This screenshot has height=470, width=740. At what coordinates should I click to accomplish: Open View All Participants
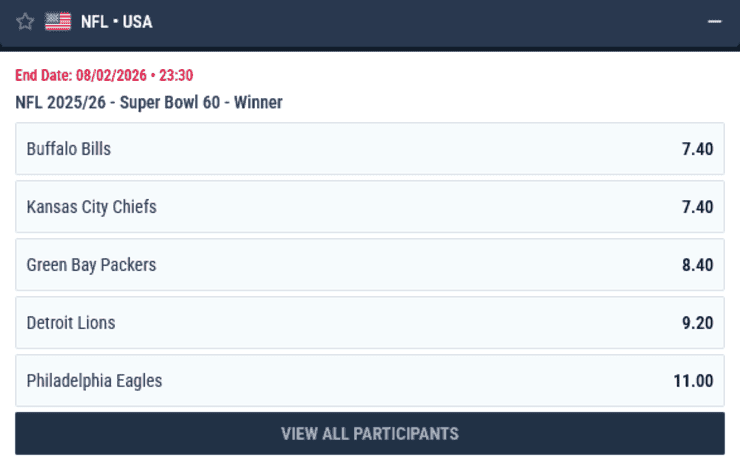tap(370, 434)
